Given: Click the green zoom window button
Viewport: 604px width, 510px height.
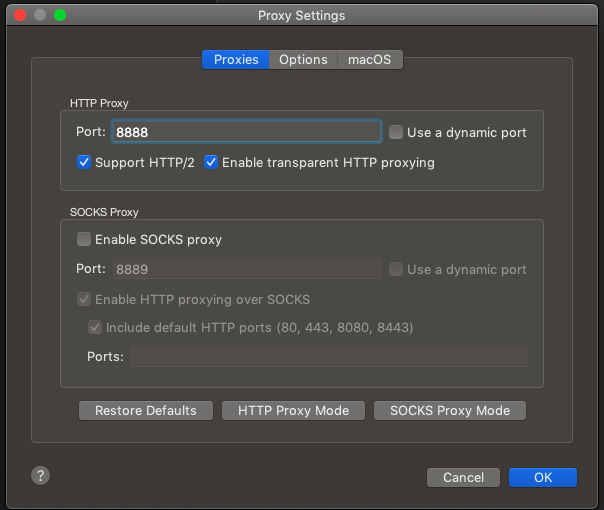Looking at the screenshot, I should point(60,15).
